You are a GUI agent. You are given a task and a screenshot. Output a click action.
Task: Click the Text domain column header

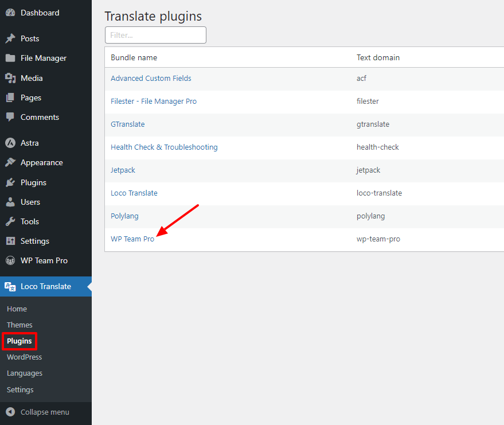coord(378,57)
